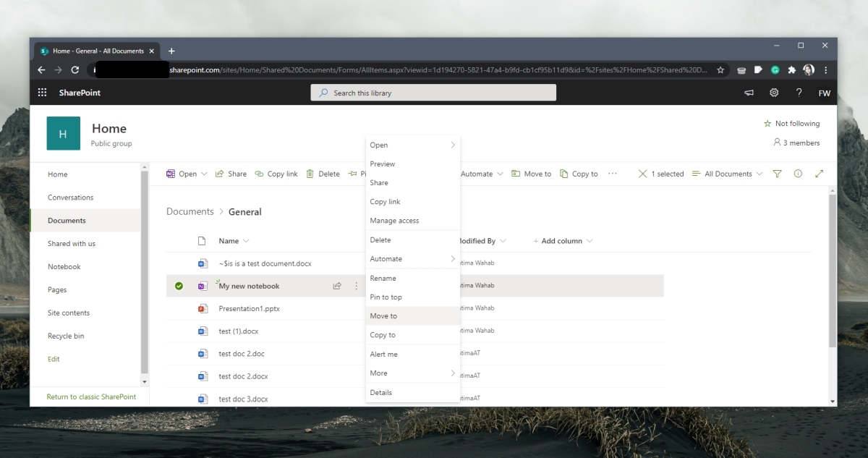Click the Presentation1.pptx PowerPoint file icon
Viewport: 868px width, 458px height.
[x=203, y=308]
